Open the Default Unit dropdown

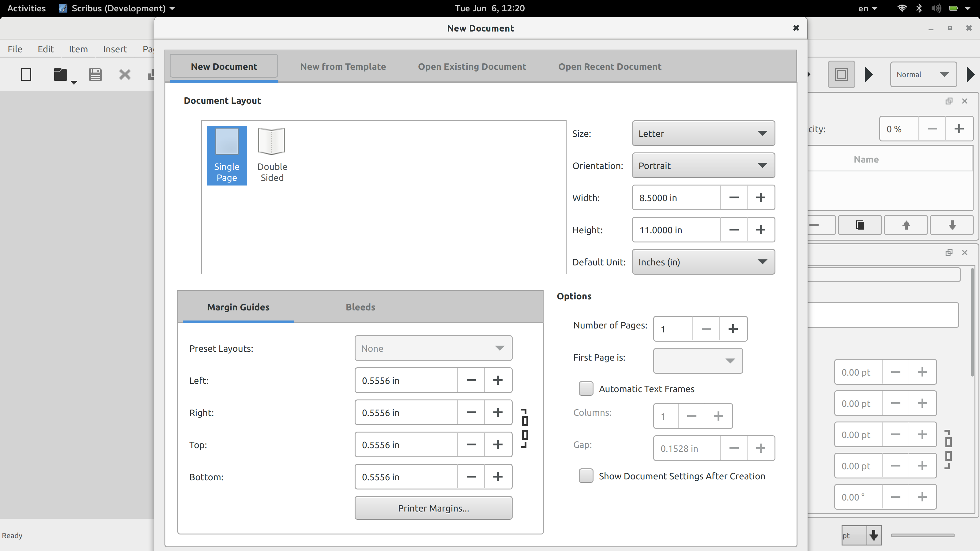point(703,262)
